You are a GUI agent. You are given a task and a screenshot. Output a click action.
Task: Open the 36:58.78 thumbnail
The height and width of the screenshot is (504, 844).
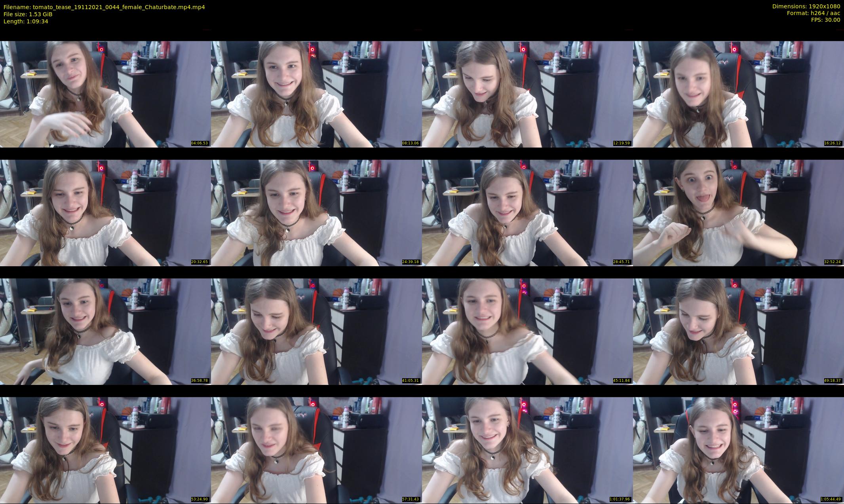pyautogui.click(x=105, y=332)
